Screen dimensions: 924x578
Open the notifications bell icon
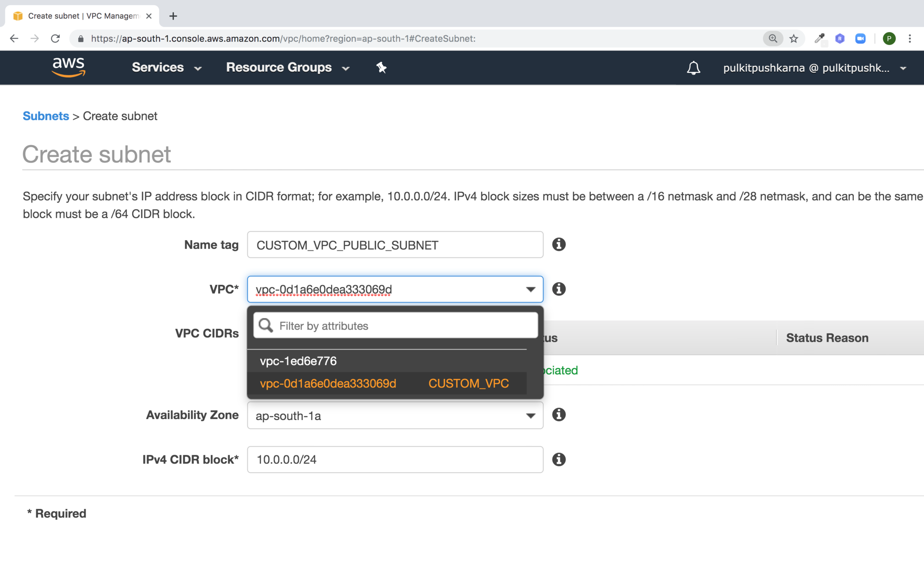(693, 68)
